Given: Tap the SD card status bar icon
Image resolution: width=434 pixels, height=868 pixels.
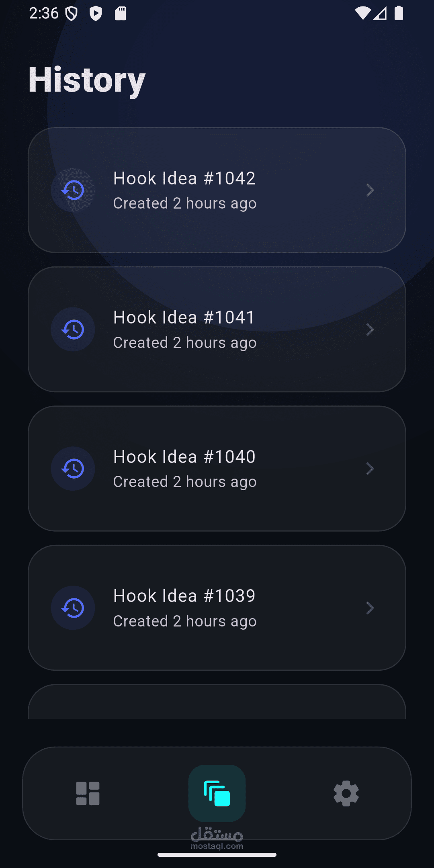Looking at the screenshot, I should pos(120,13).
